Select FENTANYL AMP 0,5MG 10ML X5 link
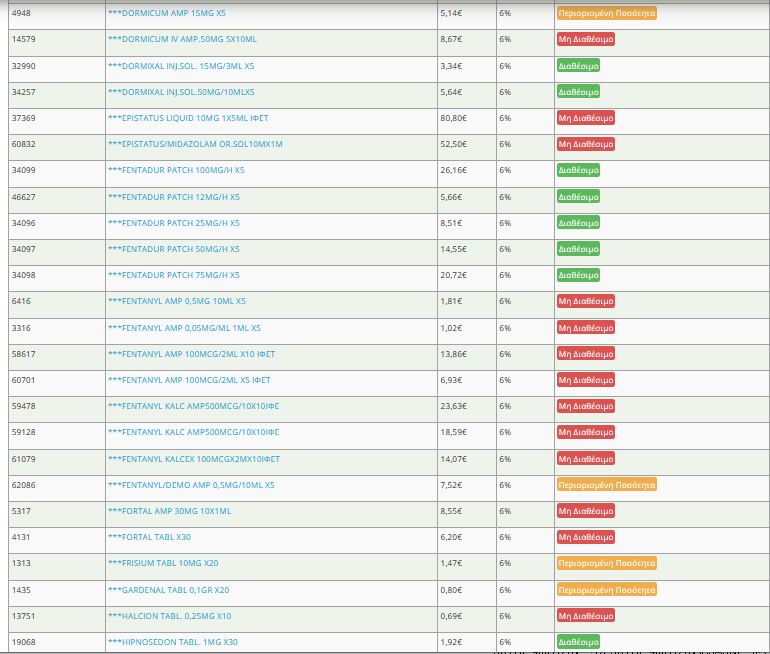The height and width of the screenshot is (654, 770). tap(176, 301)
